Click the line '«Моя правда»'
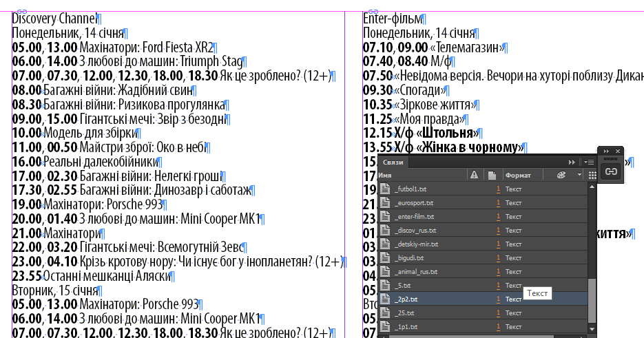This screenshot has width=644, height=338. click(429, 119)
